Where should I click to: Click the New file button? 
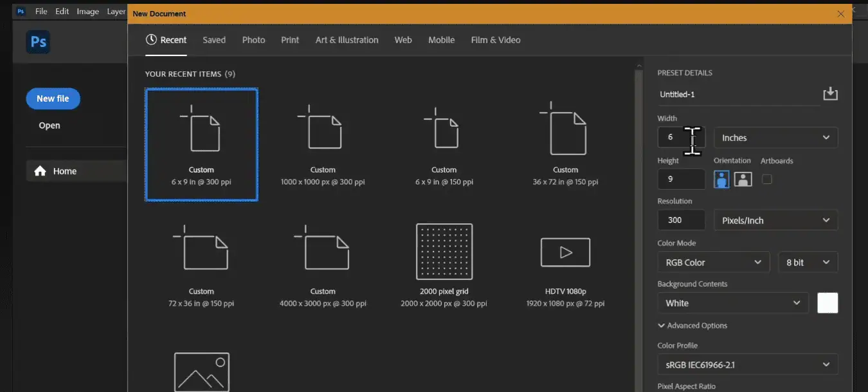[53, 98]
